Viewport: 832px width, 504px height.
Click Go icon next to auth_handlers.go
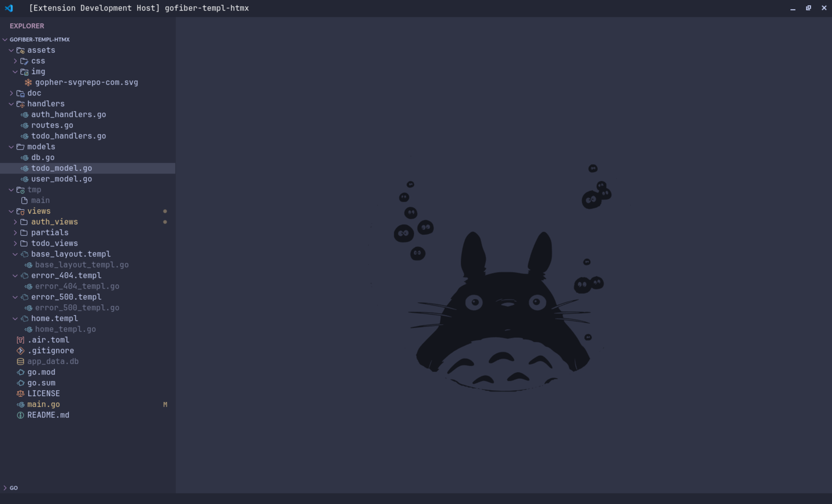coord(24,115)
